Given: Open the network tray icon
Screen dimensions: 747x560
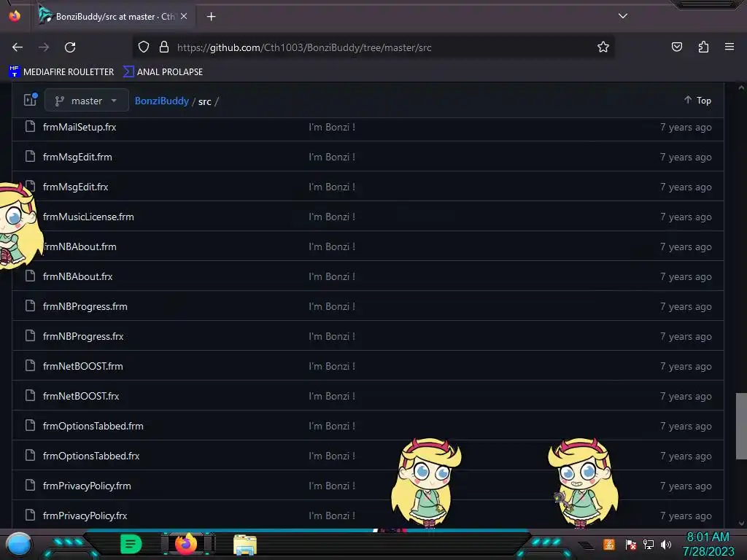Looking at the screenshot, I should (x=649, y=545).
